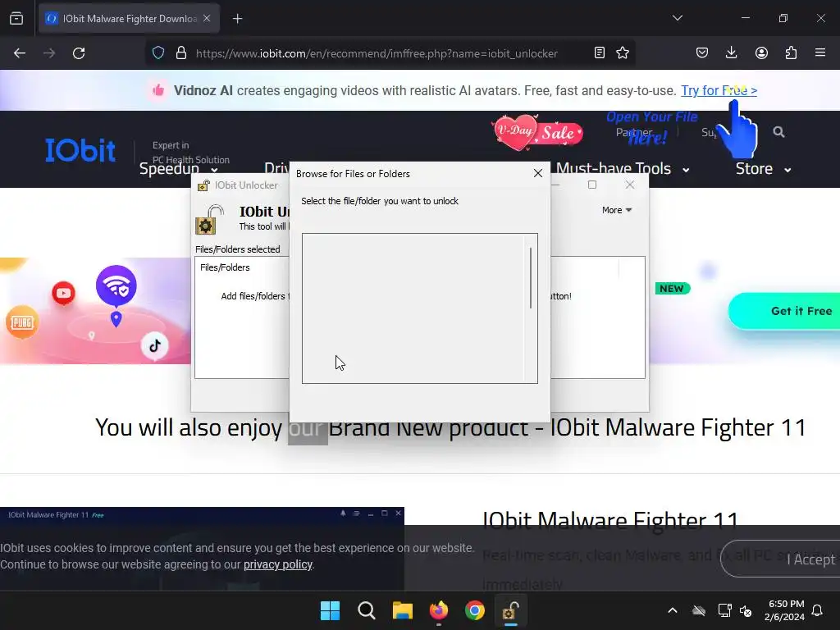Viewport: 840px width, 630px height.
Task: Click the IObit Malware Fighter 11 heading
Action: click(x=610, y=519)
